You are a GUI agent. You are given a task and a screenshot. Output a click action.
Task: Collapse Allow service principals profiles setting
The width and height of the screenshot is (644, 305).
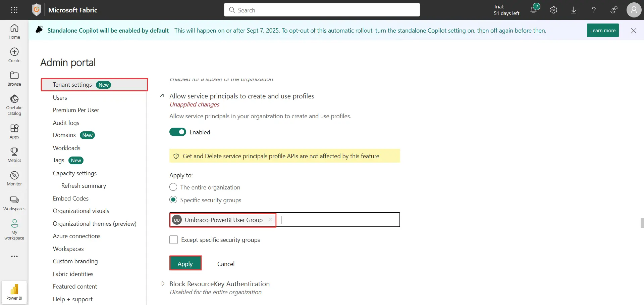click(x=162, y=96)
